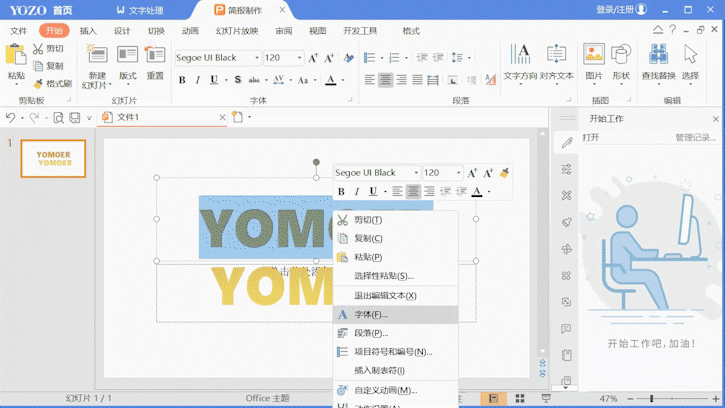The image size is (725, 408).
Task: Expand ribbon font color dropdown arrow
Action: point(343,80)
